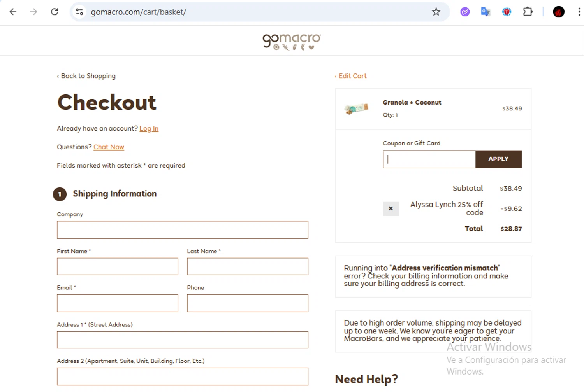Click the Address 2 apartment field
The height and width of the screenshot is (392, 584).
pos(183,376)
